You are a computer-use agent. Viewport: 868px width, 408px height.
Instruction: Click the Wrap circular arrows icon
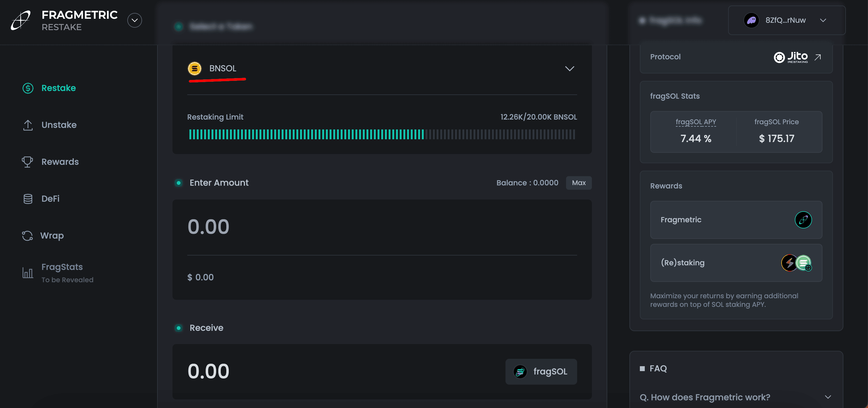point(27,236)
